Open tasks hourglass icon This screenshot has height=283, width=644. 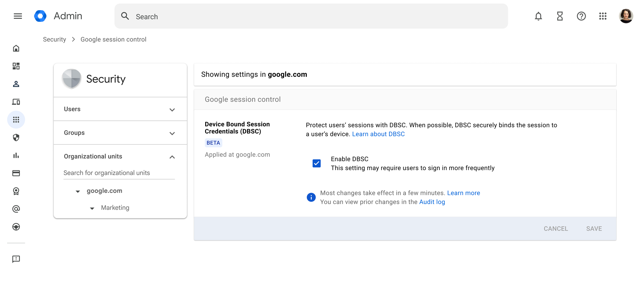coord(560,16)
